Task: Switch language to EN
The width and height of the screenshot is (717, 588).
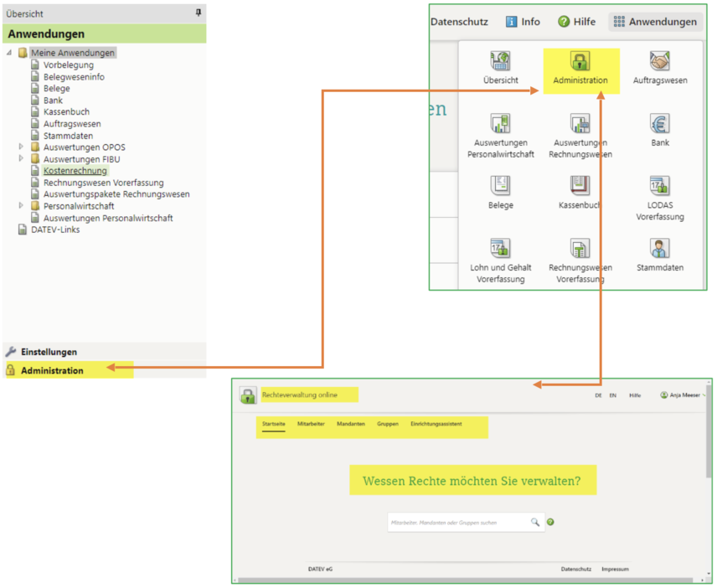Action: (613, 395)
